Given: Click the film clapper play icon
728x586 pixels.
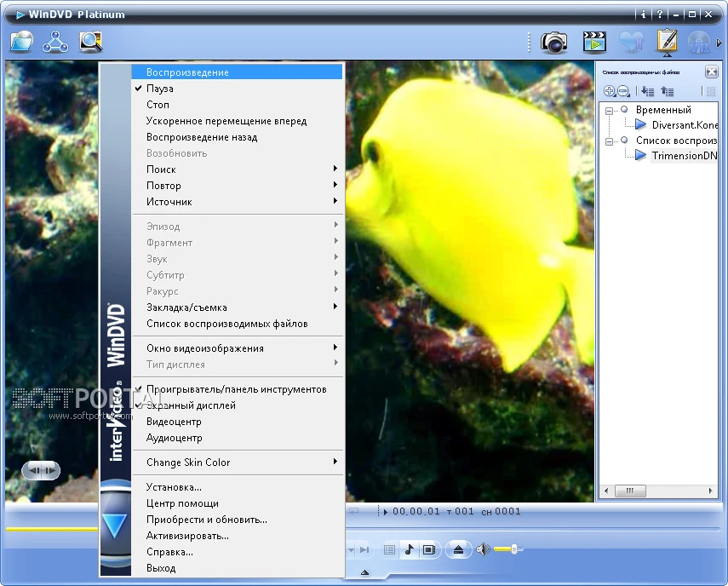Looking at the screenshot, I should 594,42.
